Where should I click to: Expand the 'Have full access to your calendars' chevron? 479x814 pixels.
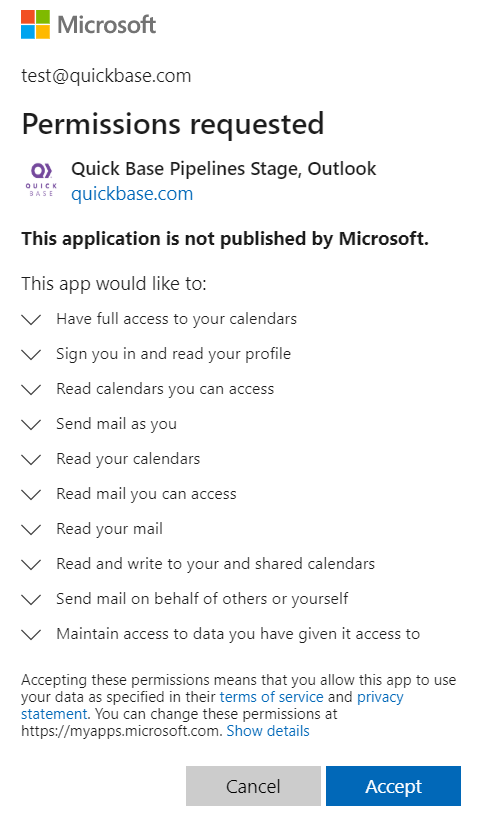coord(32,319)
